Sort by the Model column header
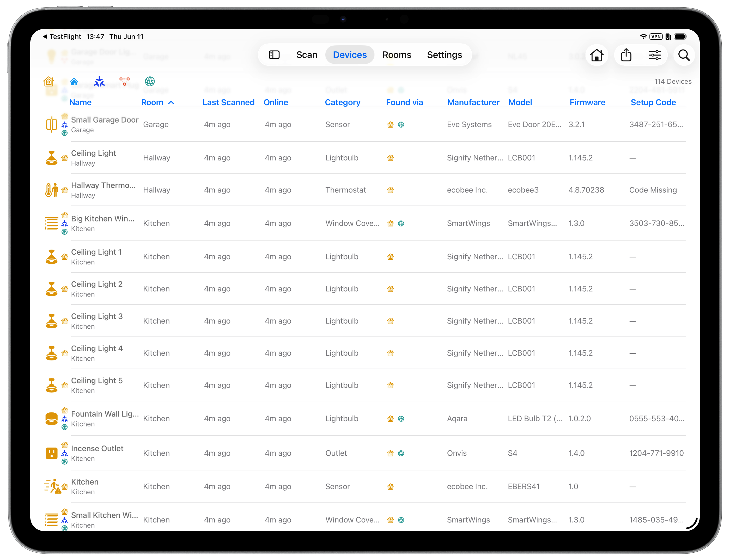This screenshot has width=730, height=560. pos(520,102)
